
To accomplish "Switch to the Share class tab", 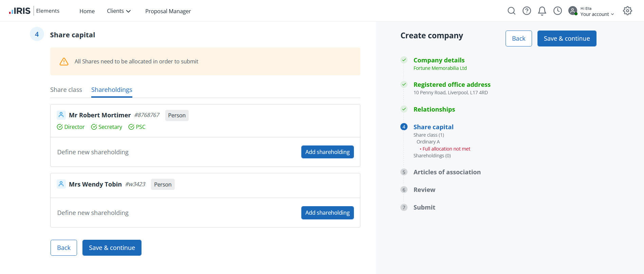I will tap(66, 90).
